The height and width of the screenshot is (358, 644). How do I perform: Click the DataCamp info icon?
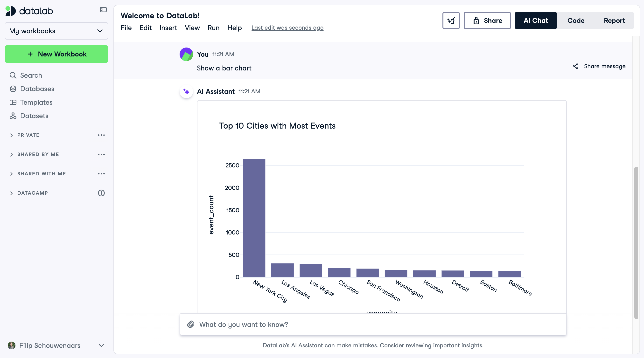point(101,193)
